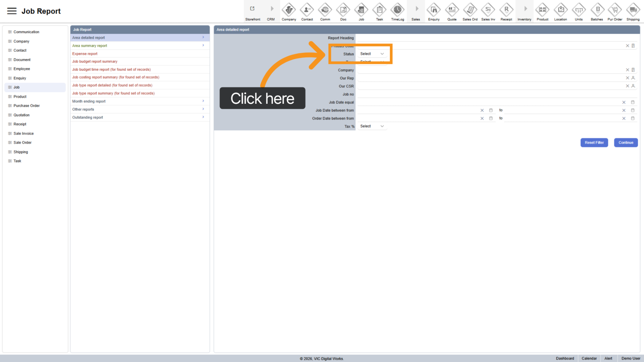Image resolution: width=644 pixels, height=362 pixels.
Task: Expand the Other reports item
Action: pos(203,109)
